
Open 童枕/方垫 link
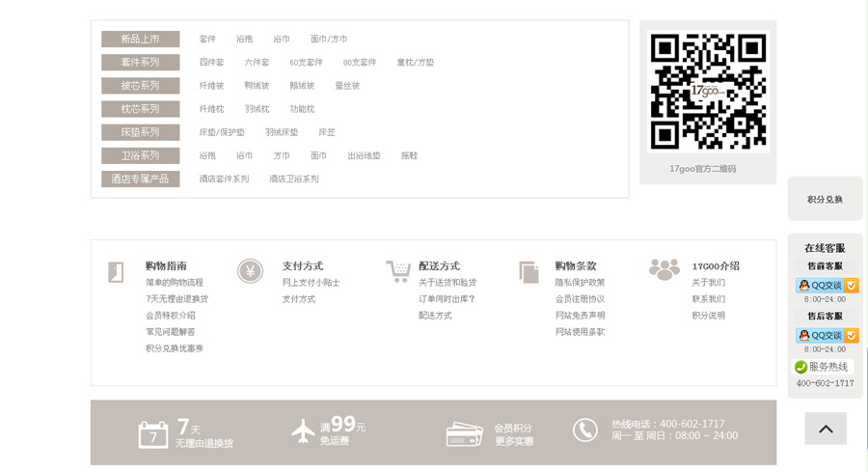(415, 62)
